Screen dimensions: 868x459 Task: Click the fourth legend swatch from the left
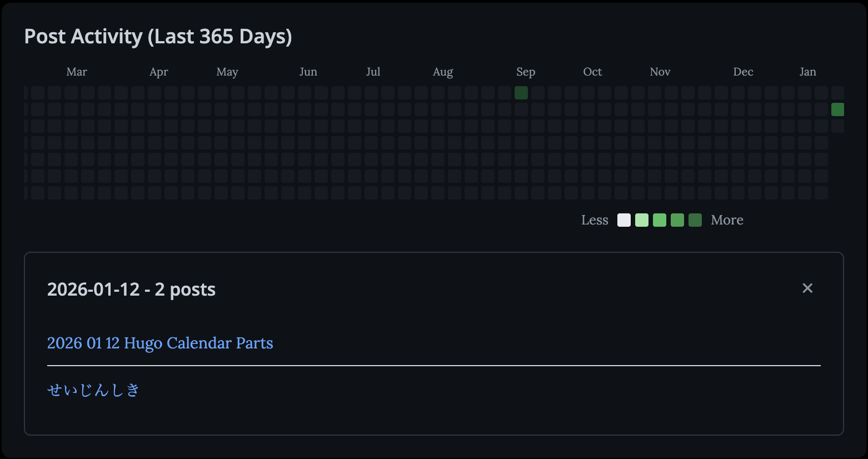pos(677,220)
